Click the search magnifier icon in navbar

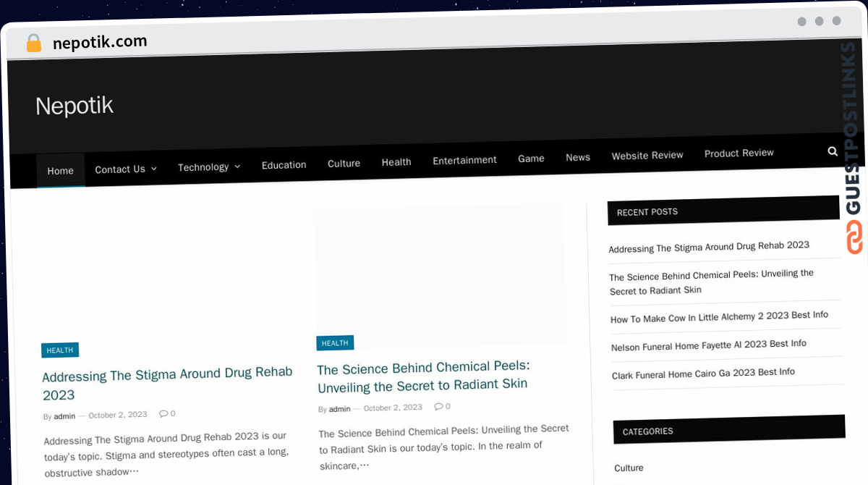click(833, 151)
